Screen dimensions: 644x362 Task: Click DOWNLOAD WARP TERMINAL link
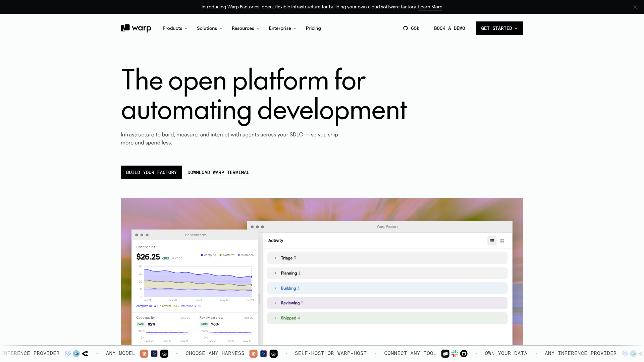(x=218, y=172)
